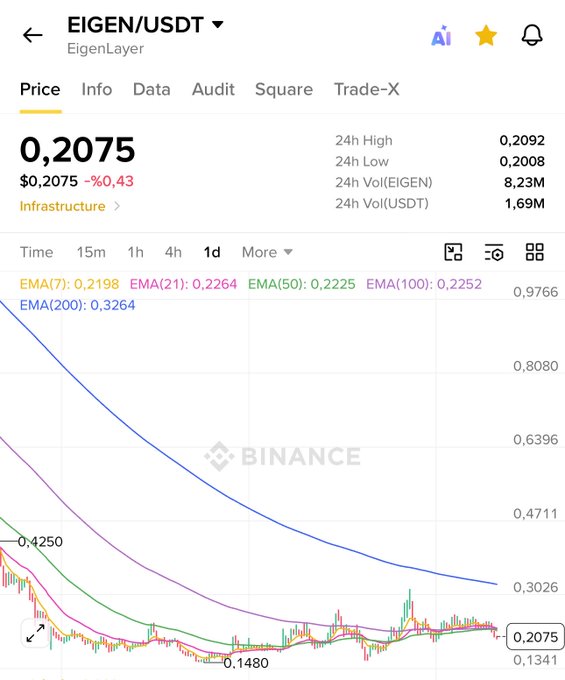Image resolution: width=565 pixels, height=680 pixels.
Task: Click the 24h Vol(EIGEN) value 8,23M
Action: pyautogui.click(x=524, y=182)
